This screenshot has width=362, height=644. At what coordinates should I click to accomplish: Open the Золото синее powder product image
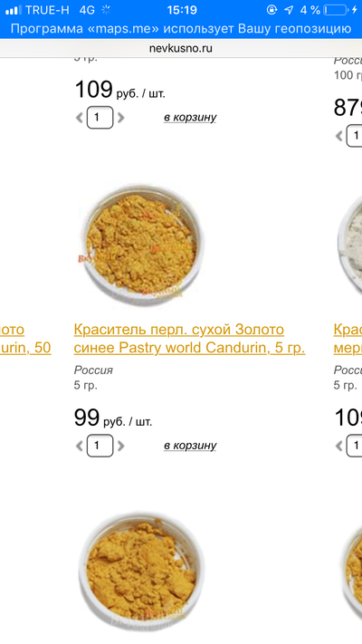(x=139, y=245)
